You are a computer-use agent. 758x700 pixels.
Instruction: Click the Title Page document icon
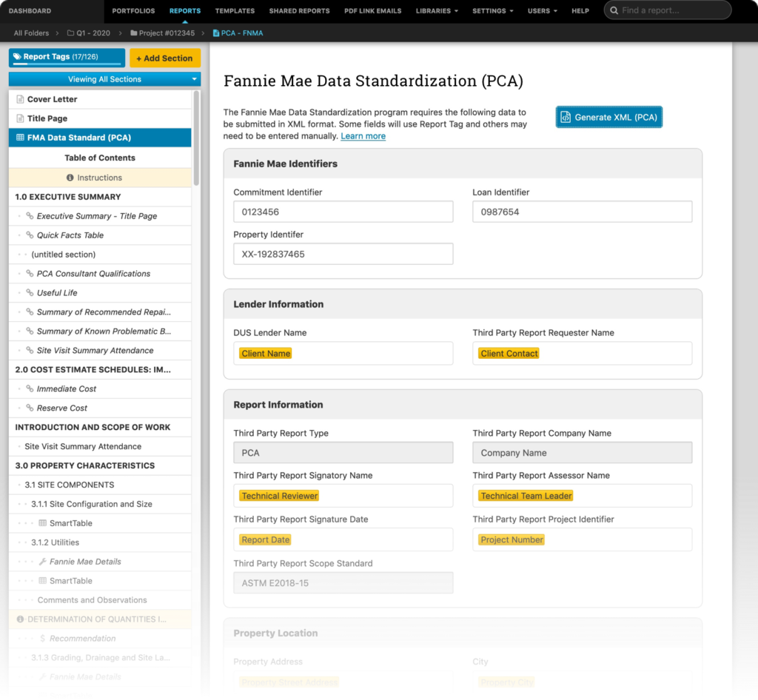[20, 118]
